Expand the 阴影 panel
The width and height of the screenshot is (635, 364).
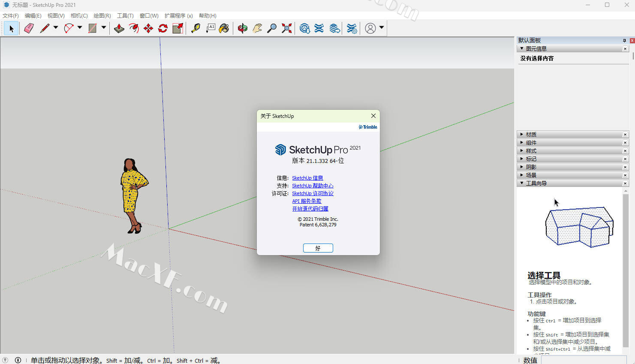[531, 167]
